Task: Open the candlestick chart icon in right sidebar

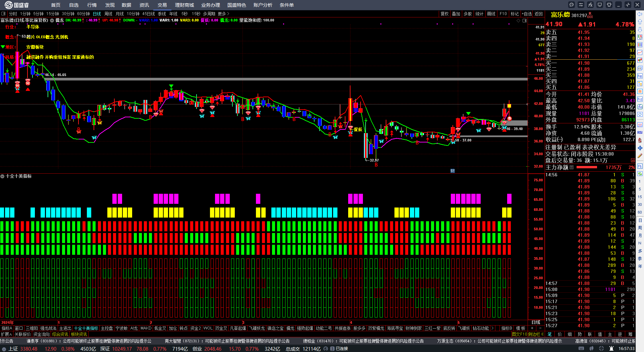Action: pyautogui.click(x=640, y=60)
